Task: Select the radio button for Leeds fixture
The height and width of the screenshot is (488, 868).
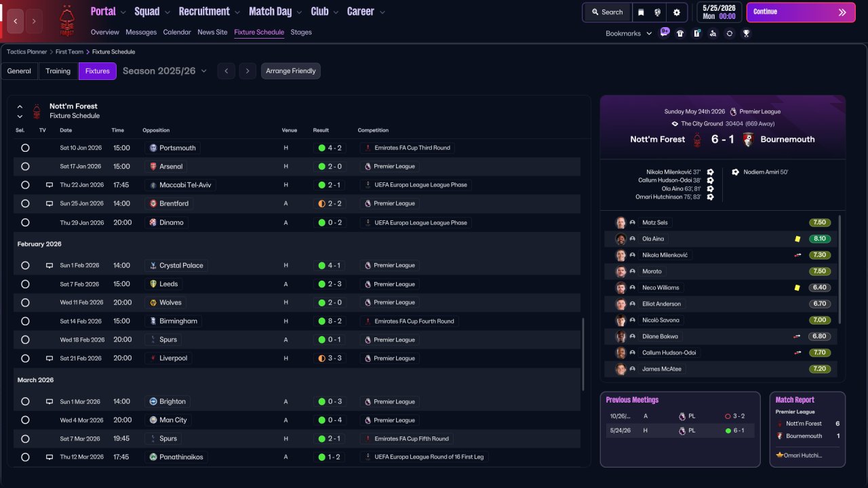Action: point(25,284)
